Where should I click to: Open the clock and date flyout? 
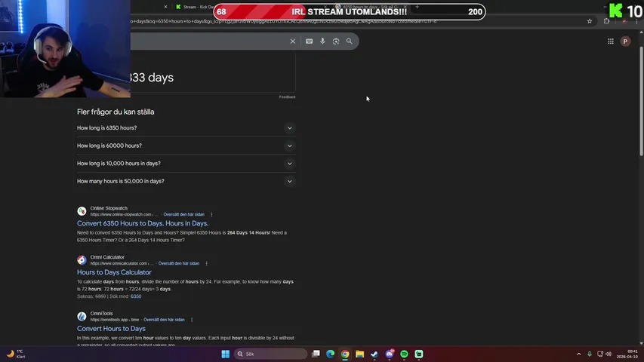pos(627,354)
